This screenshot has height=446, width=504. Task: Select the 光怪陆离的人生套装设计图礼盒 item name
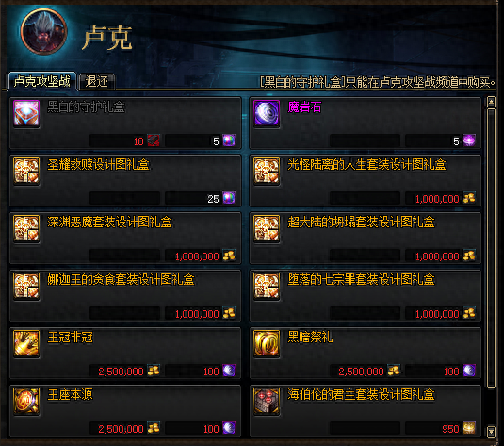(x=366, y=164)
